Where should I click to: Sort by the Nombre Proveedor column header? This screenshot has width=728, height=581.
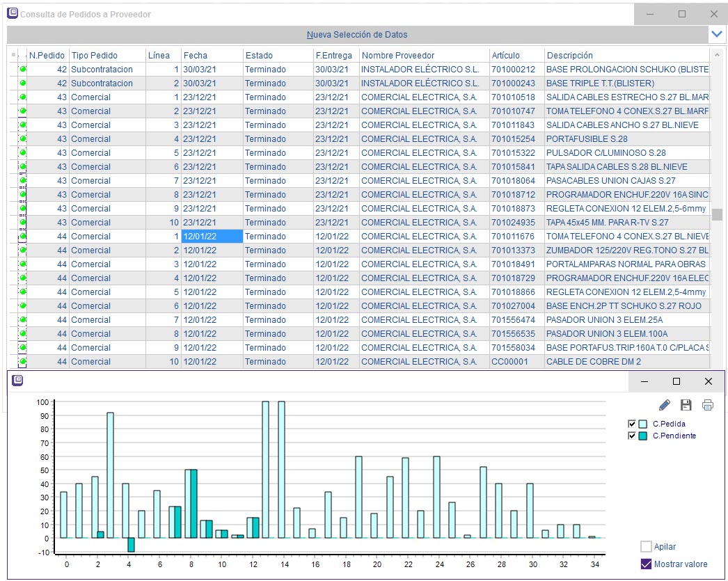(x=397, y=55)
